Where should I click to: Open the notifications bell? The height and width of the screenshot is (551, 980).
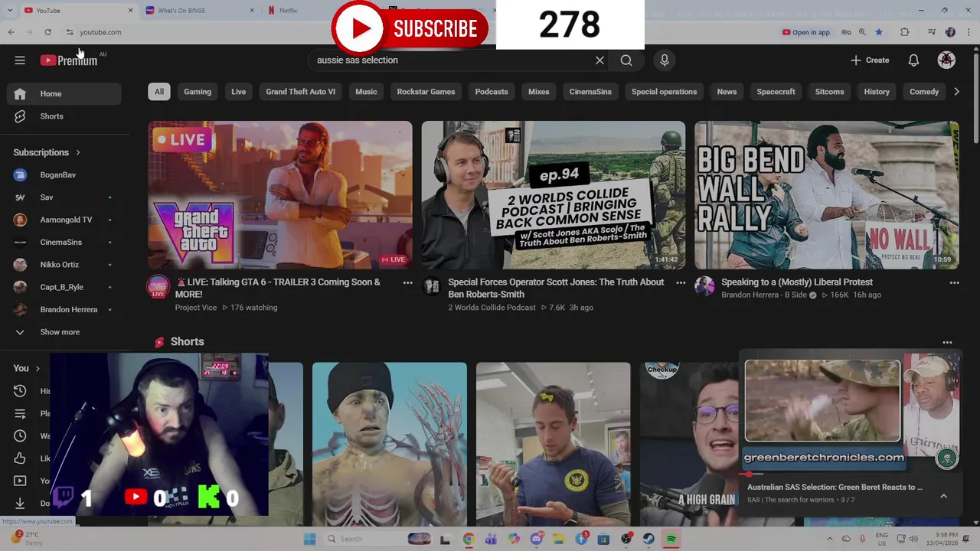[x=913, y=60]
